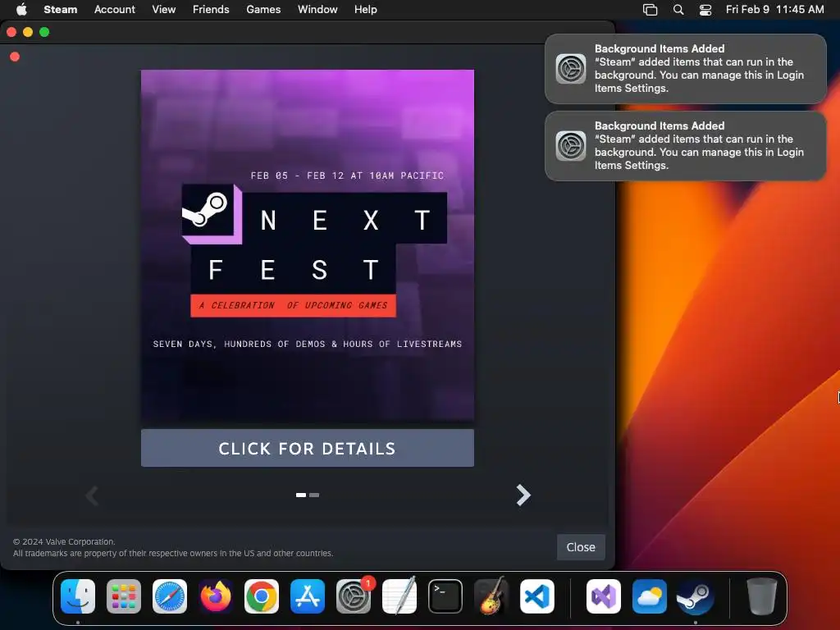Open Trash from the Dock
The width and height of the screenshot is (840, 630).
[x=762, y=596]
